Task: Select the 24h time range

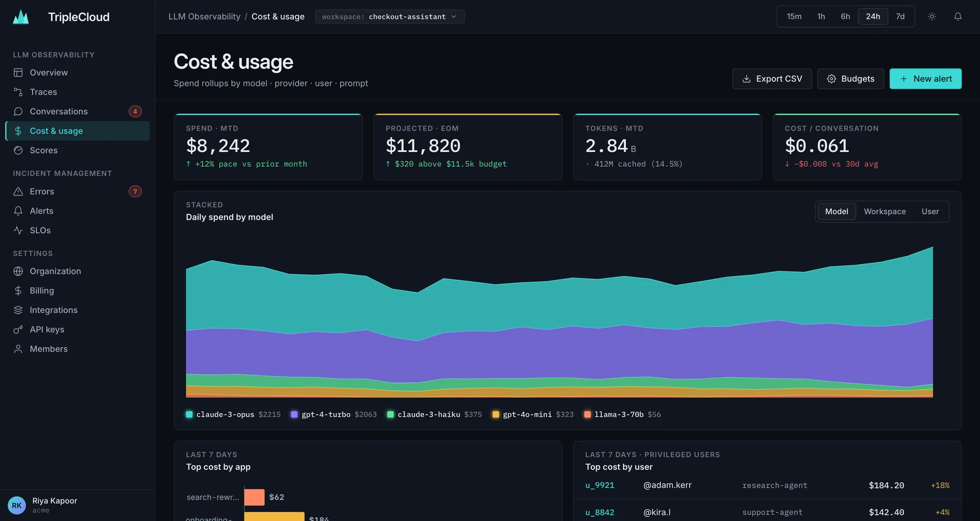Action: click(873, 16)
